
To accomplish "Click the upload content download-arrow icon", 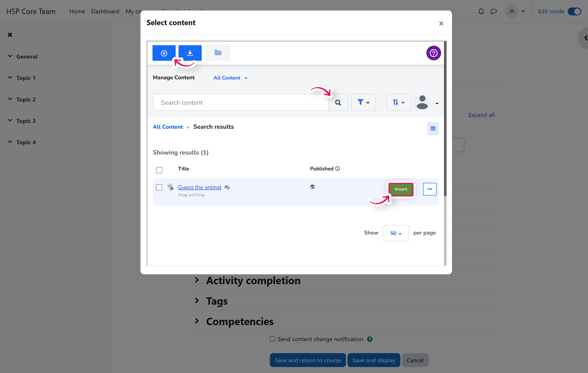I will (x=190, y=53).
